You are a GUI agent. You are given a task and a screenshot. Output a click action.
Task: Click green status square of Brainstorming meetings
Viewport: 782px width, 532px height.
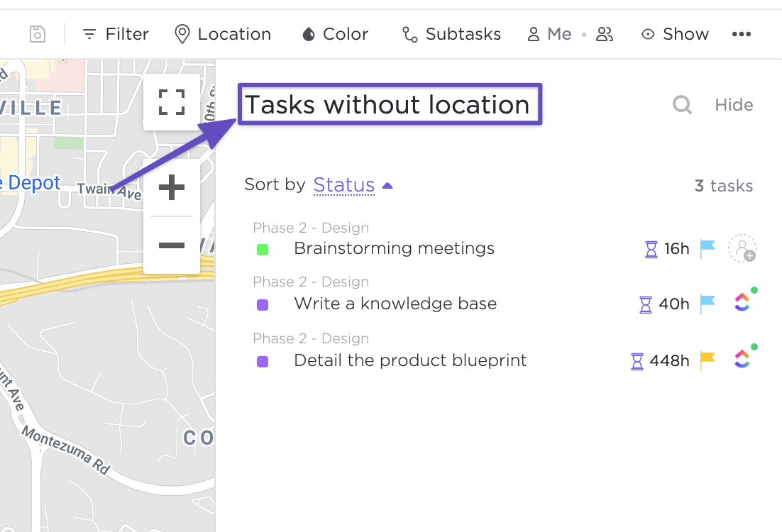pyautogui.click(x=263, y=249)
